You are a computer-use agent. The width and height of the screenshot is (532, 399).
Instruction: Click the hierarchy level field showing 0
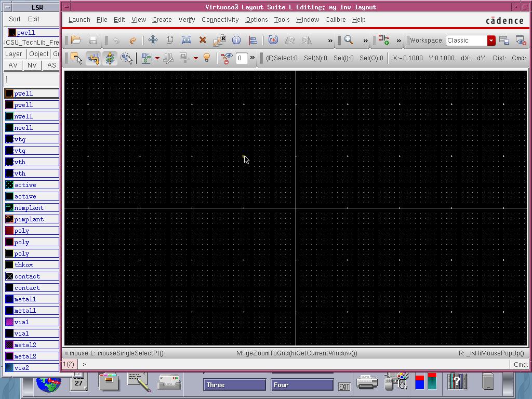[241, 58]
